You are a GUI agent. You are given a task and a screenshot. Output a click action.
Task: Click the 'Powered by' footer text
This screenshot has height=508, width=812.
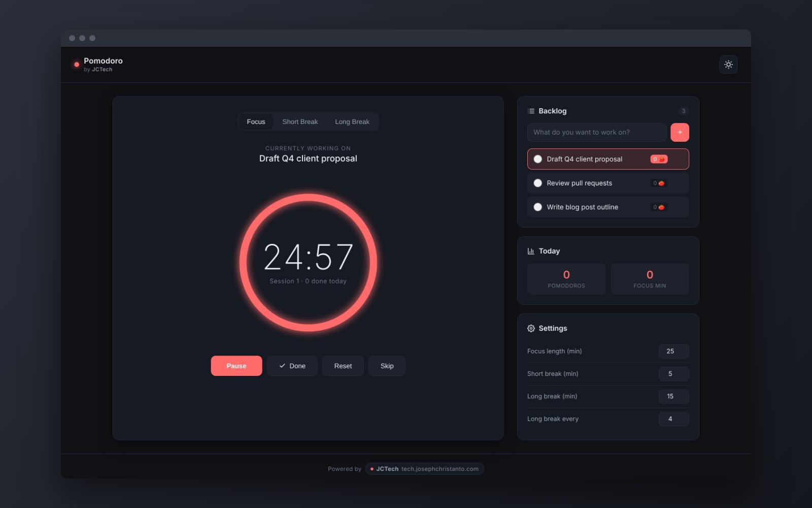click(345, 469)
